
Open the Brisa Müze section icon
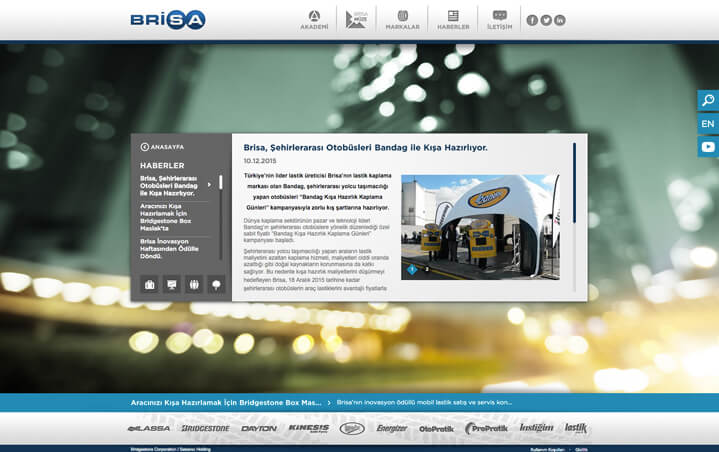356,20
